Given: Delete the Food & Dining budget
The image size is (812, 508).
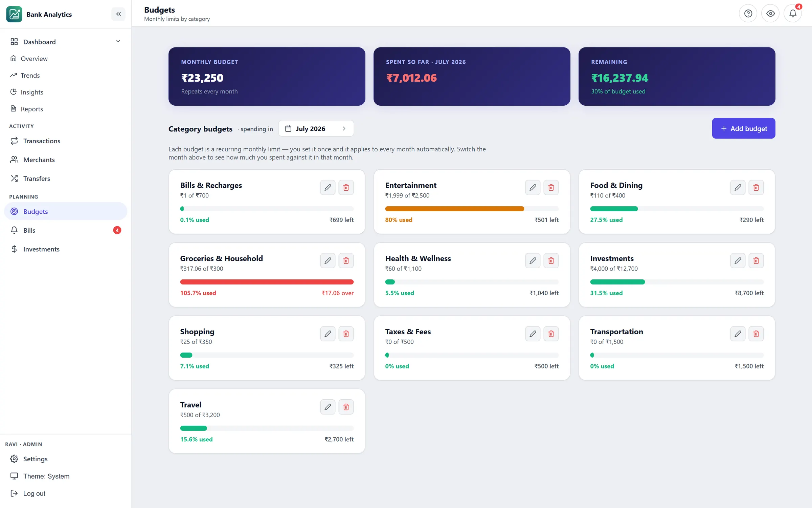Looking at the screenshot, I should [x=756, y=187].
